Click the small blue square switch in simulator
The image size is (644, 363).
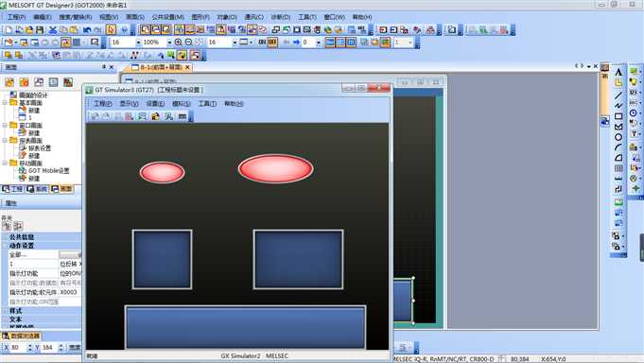coord(163,260)
